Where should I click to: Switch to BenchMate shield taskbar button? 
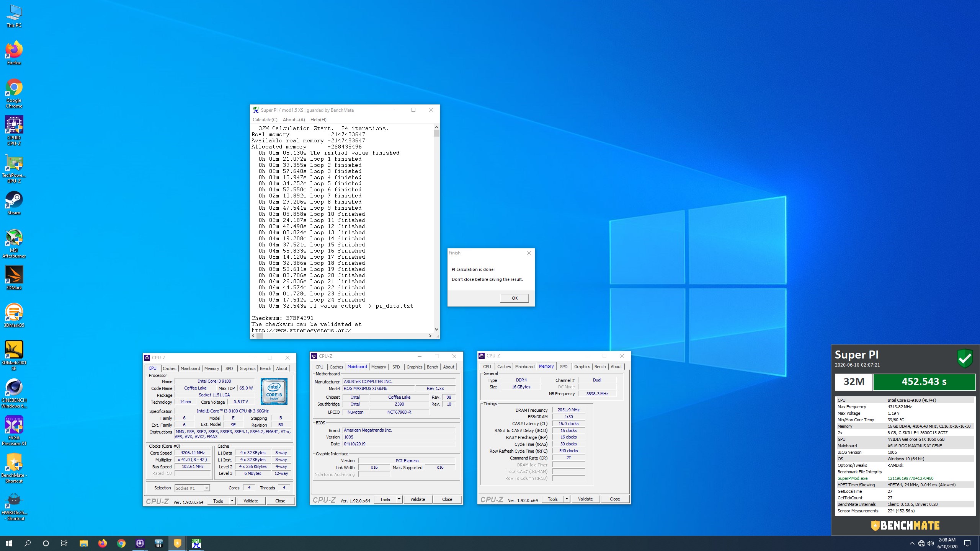click(x=177, y=543)
